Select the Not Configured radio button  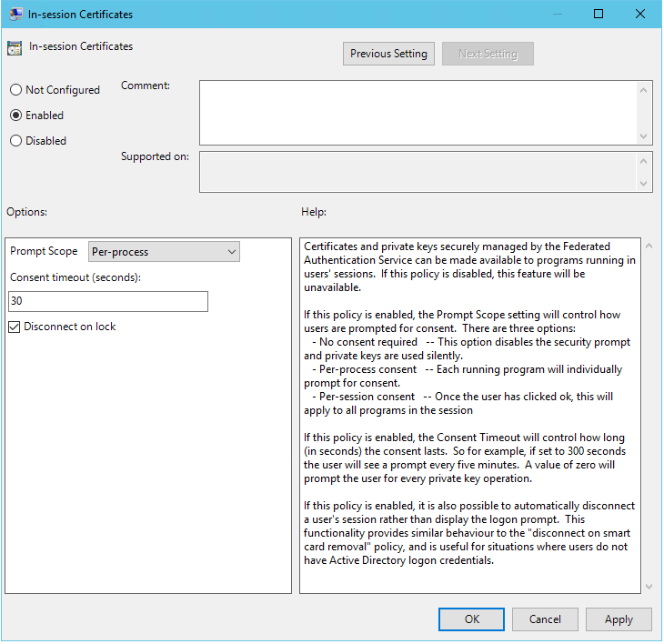tap(15, 90)
